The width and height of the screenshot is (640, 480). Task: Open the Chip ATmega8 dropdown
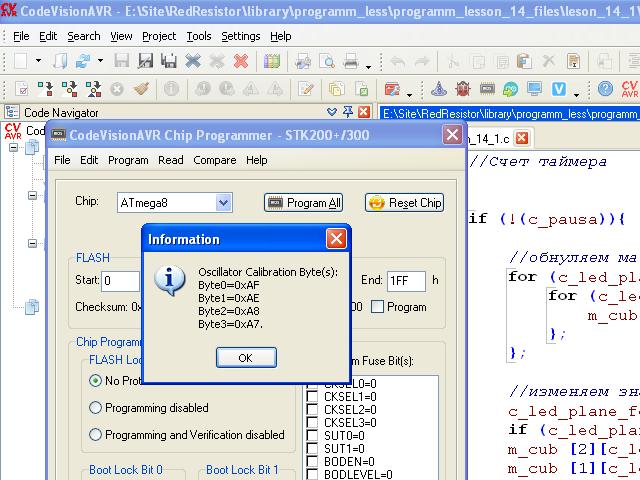(223, 203)
